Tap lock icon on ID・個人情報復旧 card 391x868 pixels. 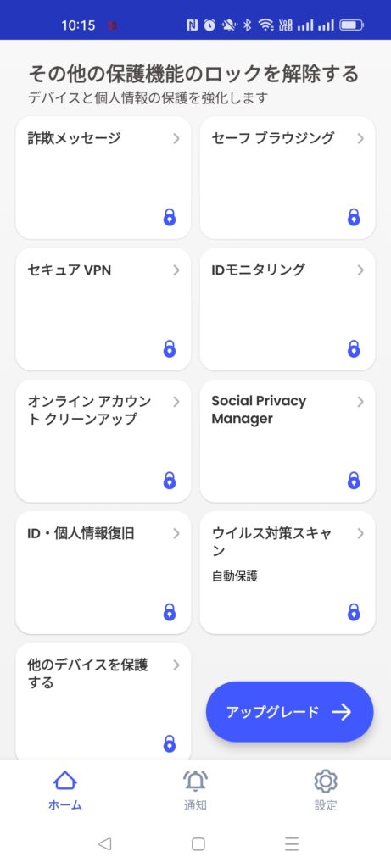[170, 612]
